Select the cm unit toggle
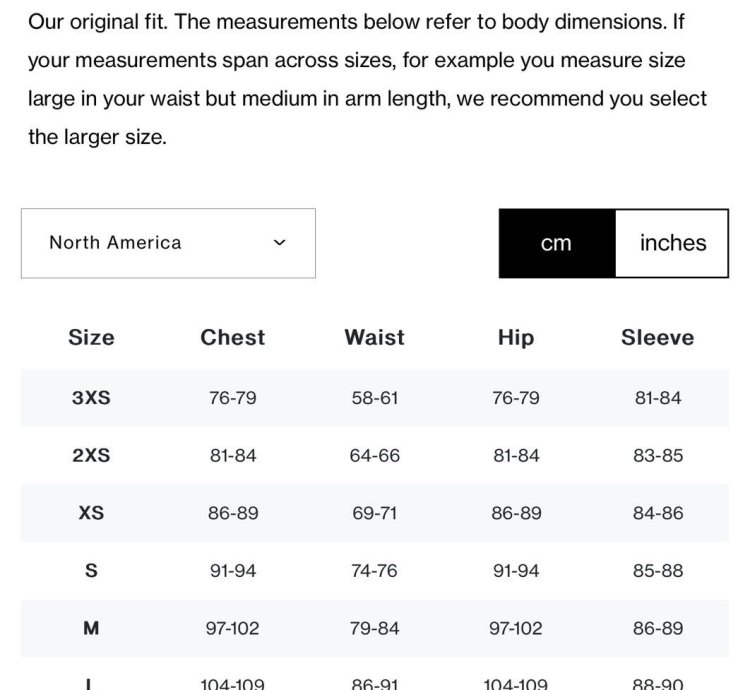The width and height of the screenshot is (750, 690). (557, 243)
